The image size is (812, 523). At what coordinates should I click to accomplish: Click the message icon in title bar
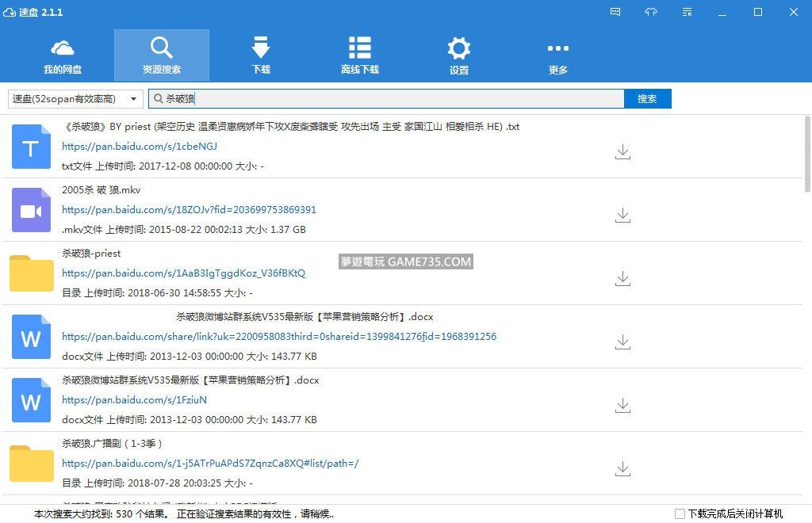coord(615,12)
